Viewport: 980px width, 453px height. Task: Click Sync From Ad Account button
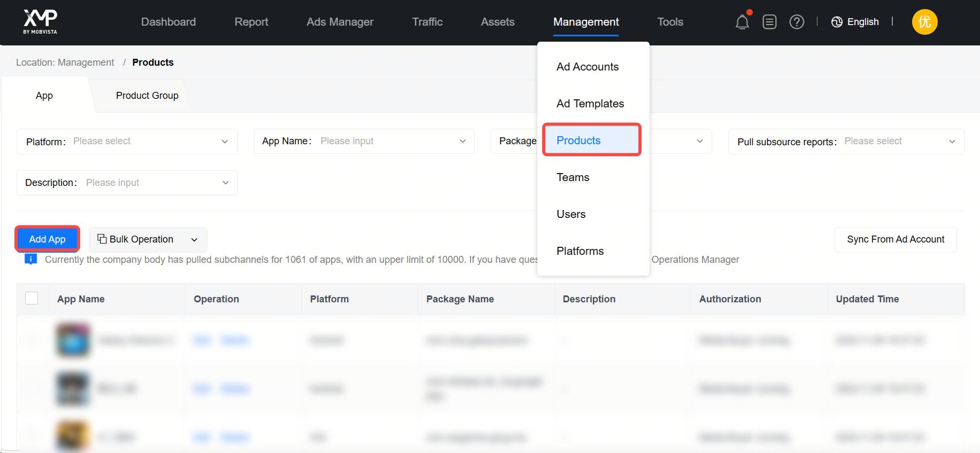pos(895,239)
